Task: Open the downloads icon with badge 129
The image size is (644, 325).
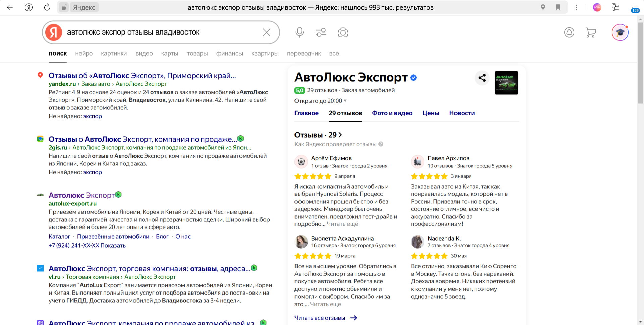Action: point(635,8)
